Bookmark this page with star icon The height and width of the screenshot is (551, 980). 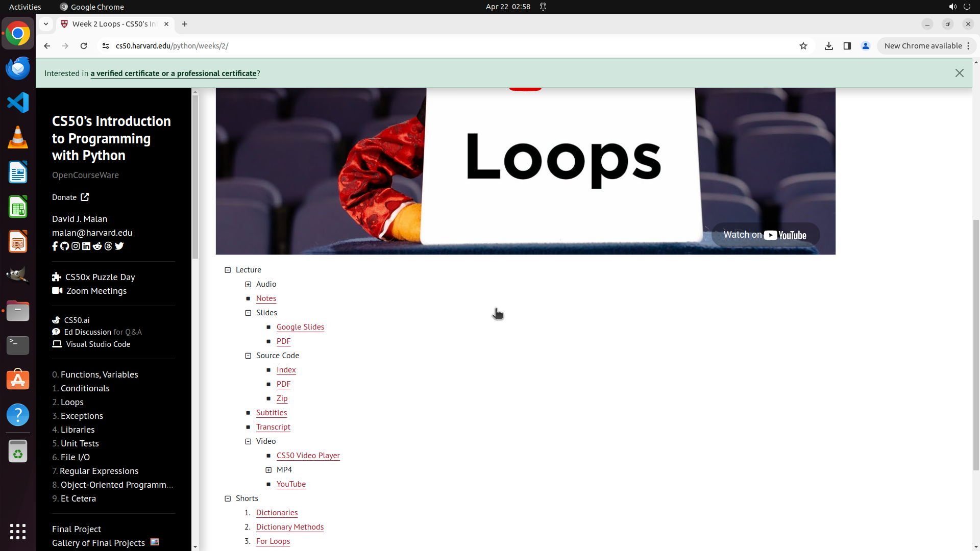803,46
